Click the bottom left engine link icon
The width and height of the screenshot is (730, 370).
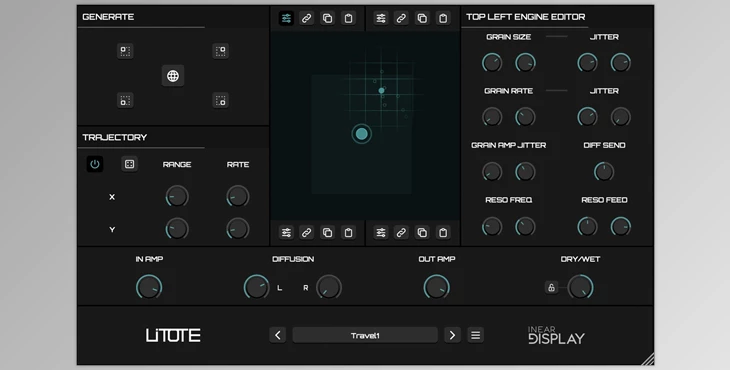point(306,232)
